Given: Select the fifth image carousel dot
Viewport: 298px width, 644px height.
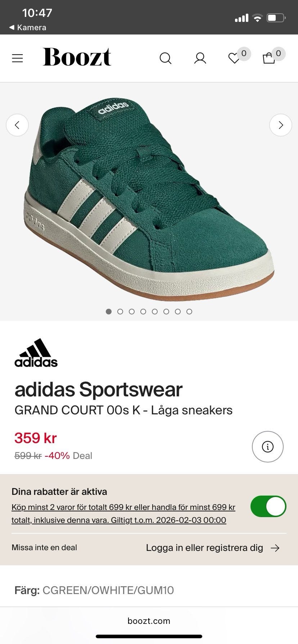Looking at the screenshot, I should pos(155,312).
